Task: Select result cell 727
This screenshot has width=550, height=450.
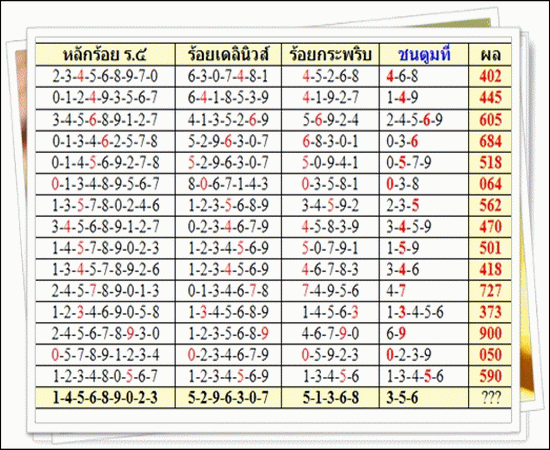Action: (490, 291)
